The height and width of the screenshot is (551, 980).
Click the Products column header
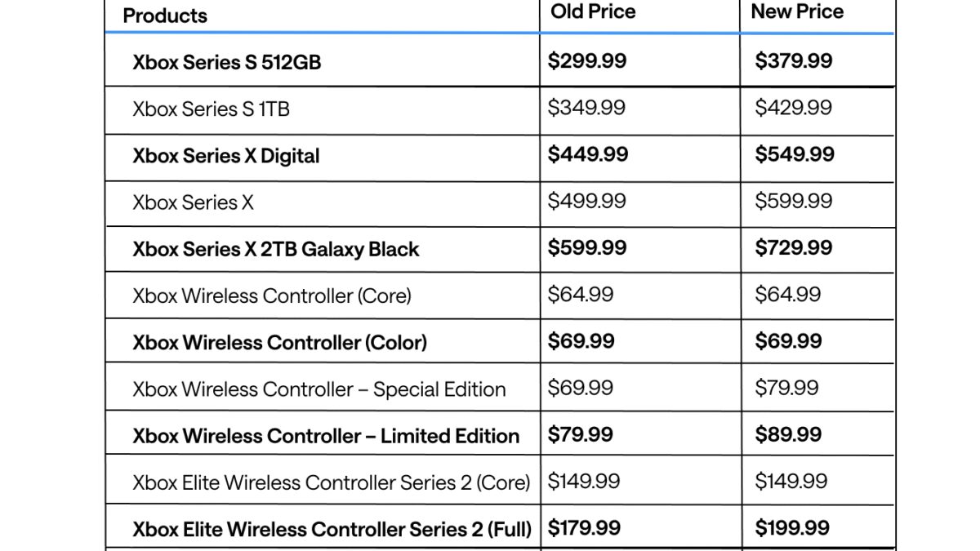pyautogui.click(x=165, y=16)
